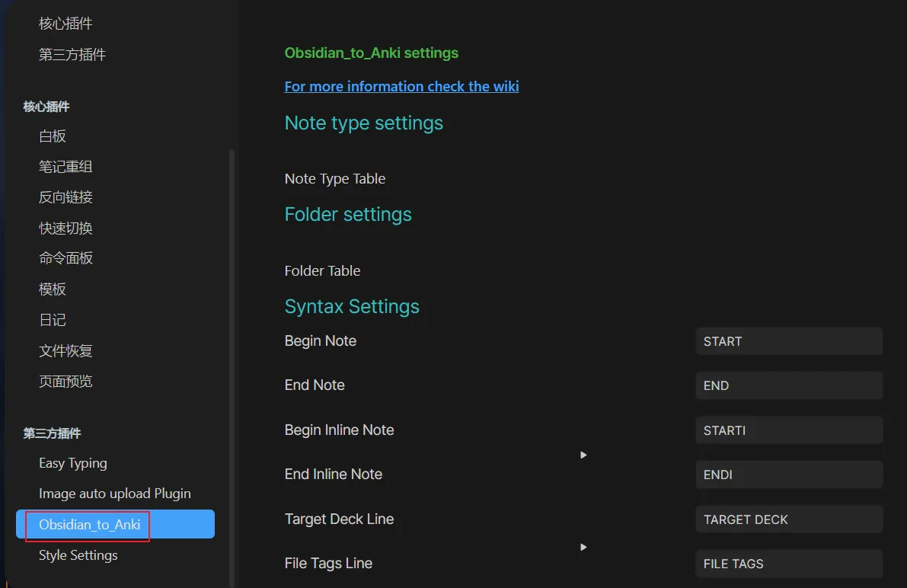
Task: Click the Begin Note setting label
Action: click(321, 341)
